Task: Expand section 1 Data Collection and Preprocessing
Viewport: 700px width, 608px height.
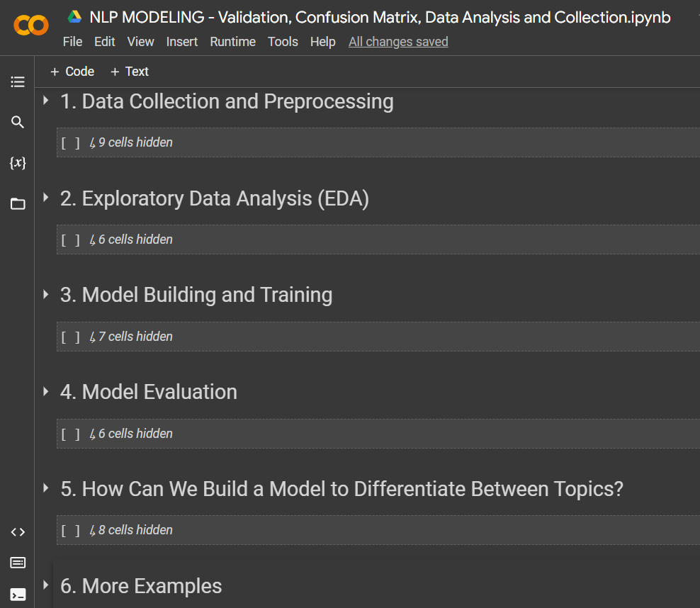Action: point(46,101)
